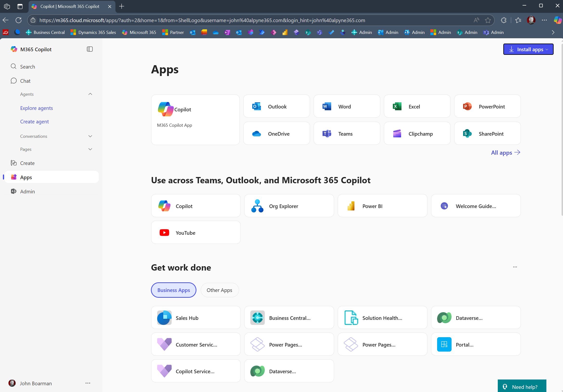The width and height of the screenshot is (563, 392).
Task: Open the Welcome Guide app tile
Action: pyautogui.click(x=476, y=206)
